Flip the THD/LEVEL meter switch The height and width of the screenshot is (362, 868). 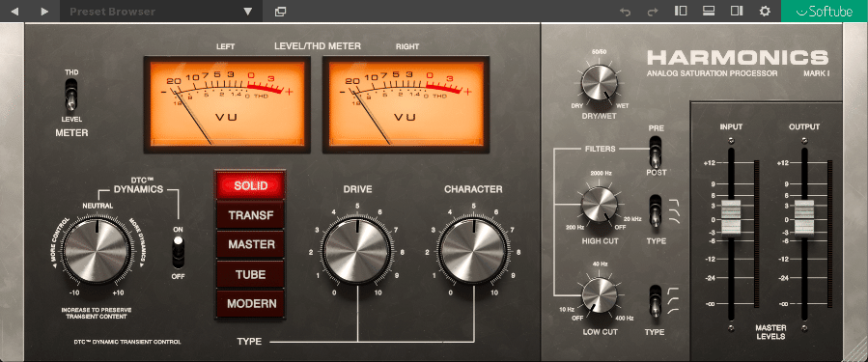(x=71, y=96)
